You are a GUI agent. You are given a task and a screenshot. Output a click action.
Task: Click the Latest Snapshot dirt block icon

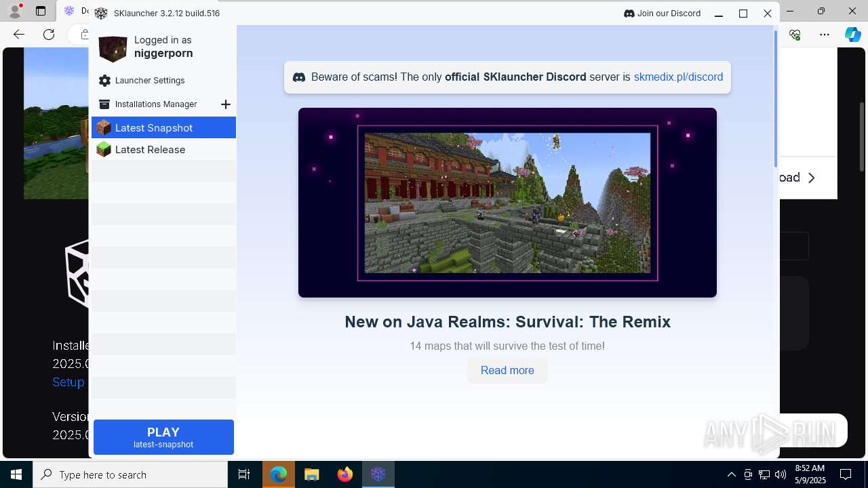tap(104, 127)
